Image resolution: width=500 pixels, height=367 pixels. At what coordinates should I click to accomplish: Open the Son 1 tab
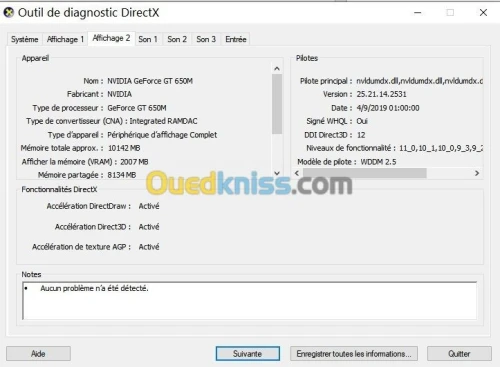pos(148,39)
